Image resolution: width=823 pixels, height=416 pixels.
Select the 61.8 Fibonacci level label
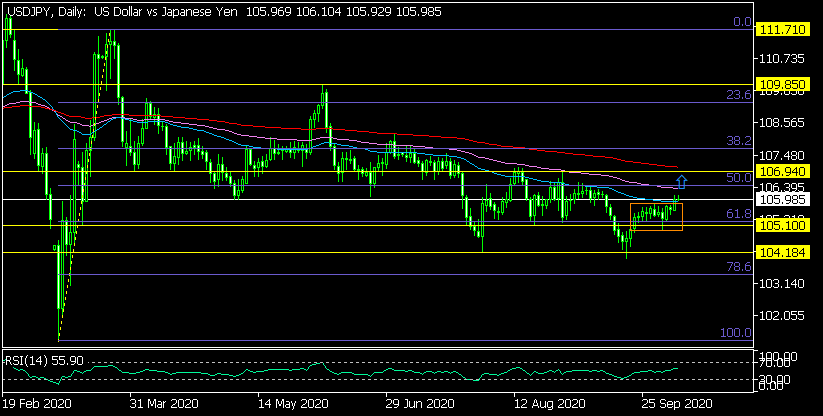[739, 214]
